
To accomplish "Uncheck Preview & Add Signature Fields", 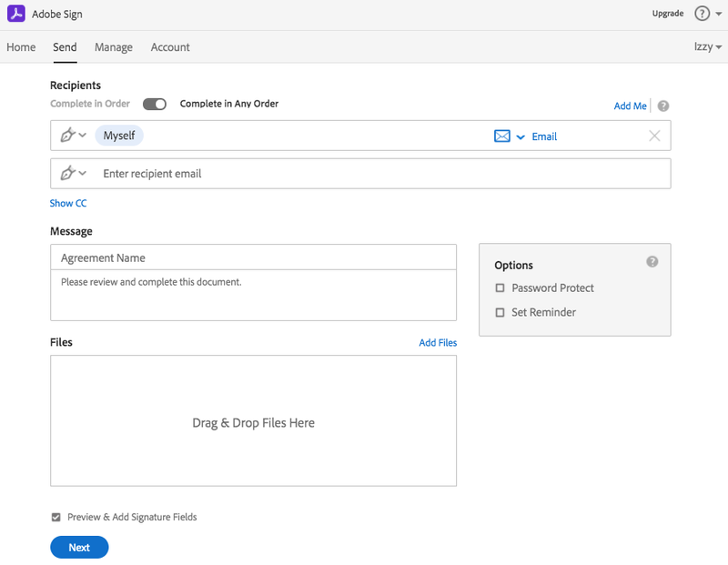I will (x=56, y=517).
